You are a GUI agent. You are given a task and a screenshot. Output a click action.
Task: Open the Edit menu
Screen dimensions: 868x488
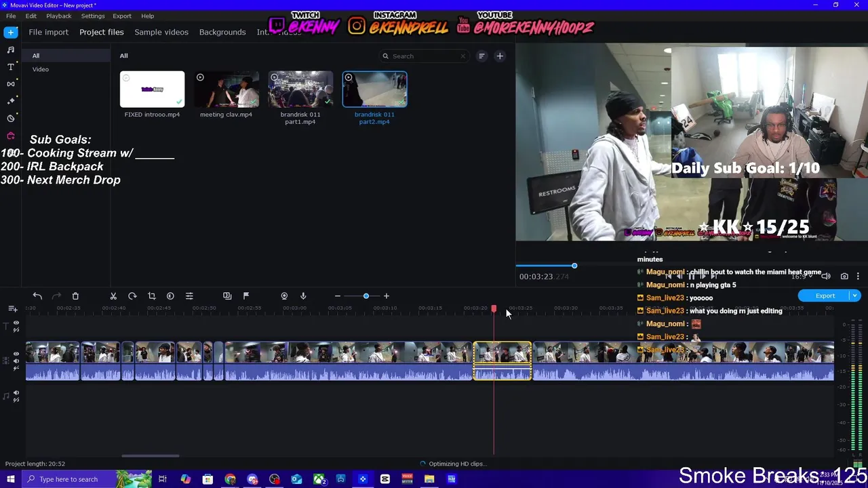pyautogui.click(x=31, y=16)
